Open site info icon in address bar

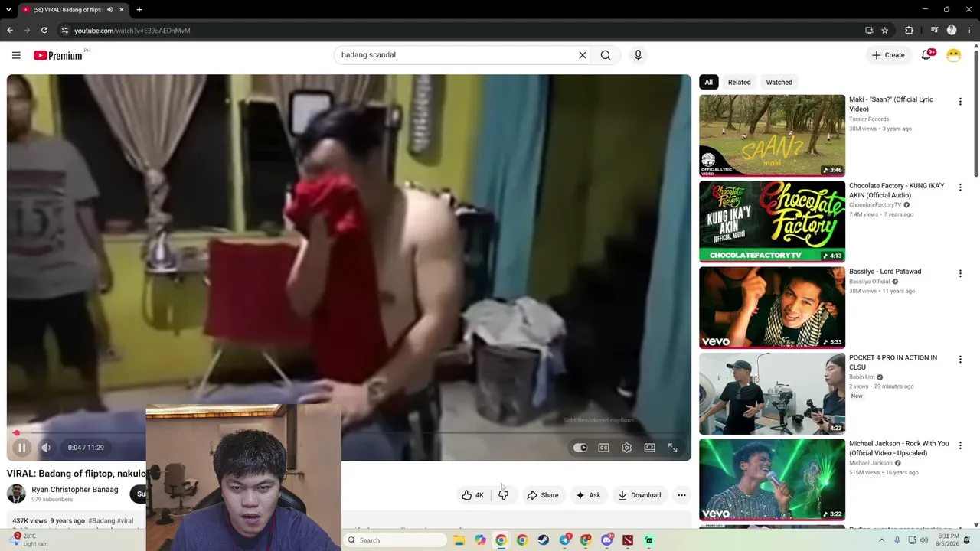[65, 31]
